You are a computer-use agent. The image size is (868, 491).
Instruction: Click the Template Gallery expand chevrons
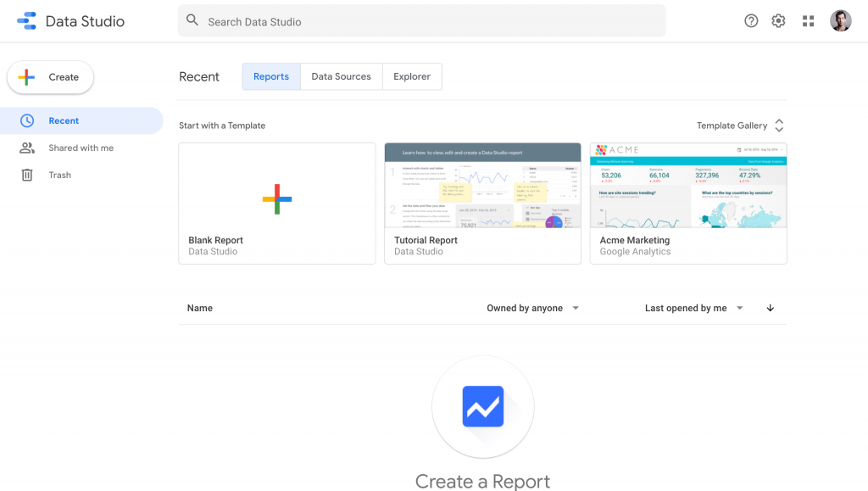click(x=779, y=126)
